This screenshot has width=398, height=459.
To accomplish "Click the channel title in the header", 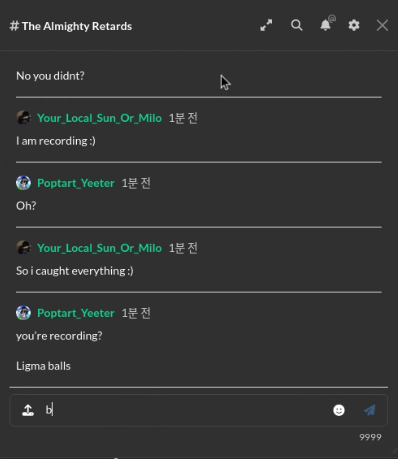I will click(x=71, y=26).
